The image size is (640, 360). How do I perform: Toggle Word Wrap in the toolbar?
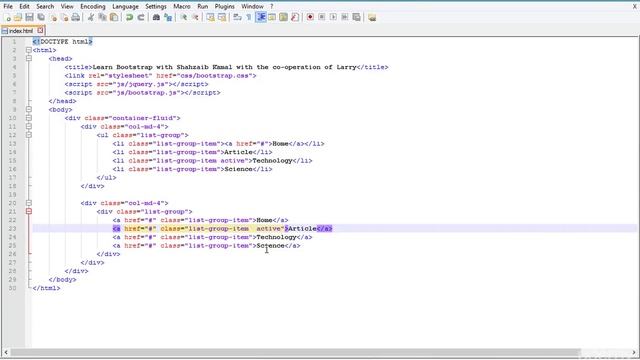click(x=237, y=17)
